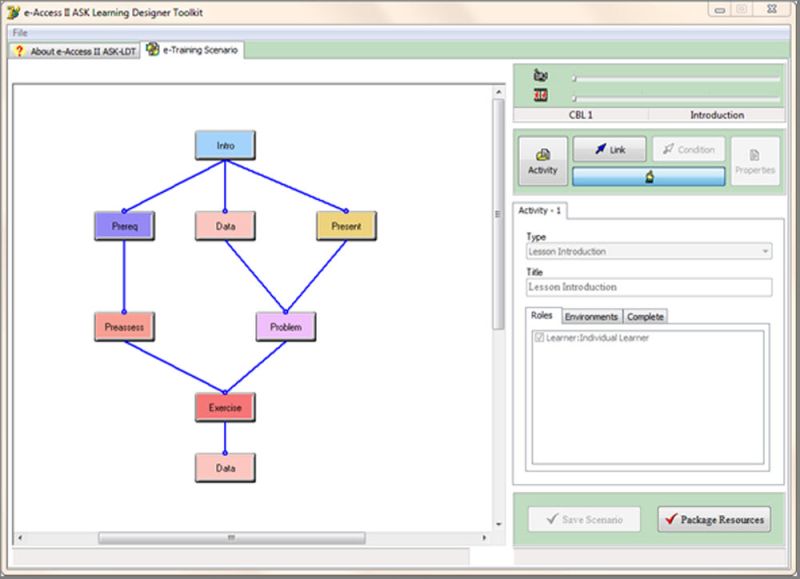Image resolution: width=800 pixels, height=579 pixels.
Task: Select the Link arrow tool
Action: (x=609, y=150)
